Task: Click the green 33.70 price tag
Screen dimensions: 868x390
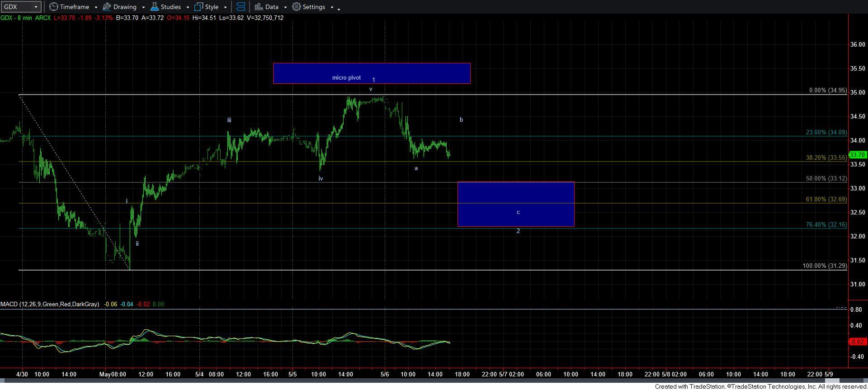Action: point(857,155)
